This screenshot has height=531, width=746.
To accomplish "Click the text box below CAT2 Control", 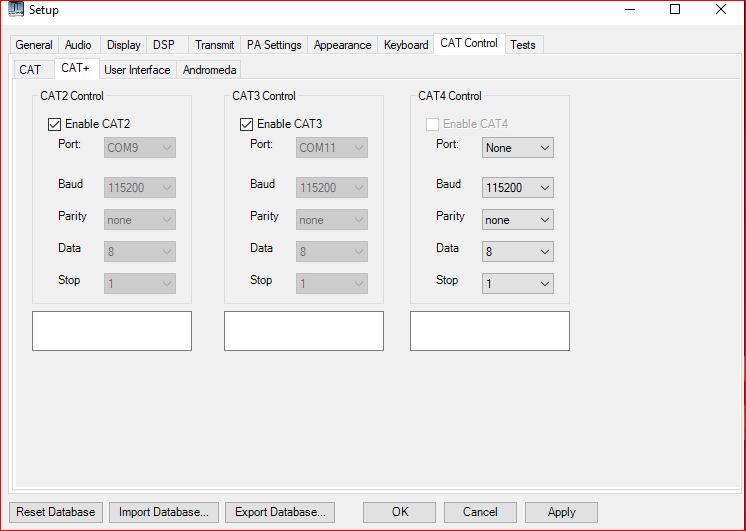I will [x=112, y=331].
